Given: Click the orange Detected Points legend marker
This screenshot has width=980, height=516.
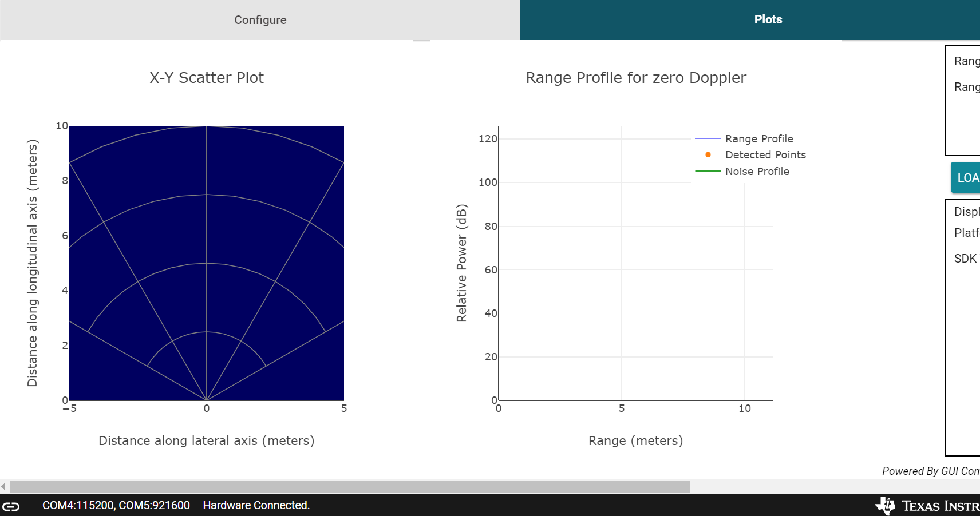Looking at the screenshot, I should click(708, 154).
